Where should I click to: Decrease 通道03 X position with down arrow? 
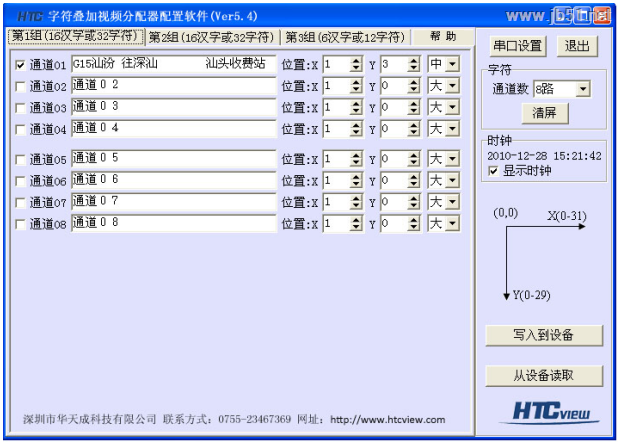(356, 111)
